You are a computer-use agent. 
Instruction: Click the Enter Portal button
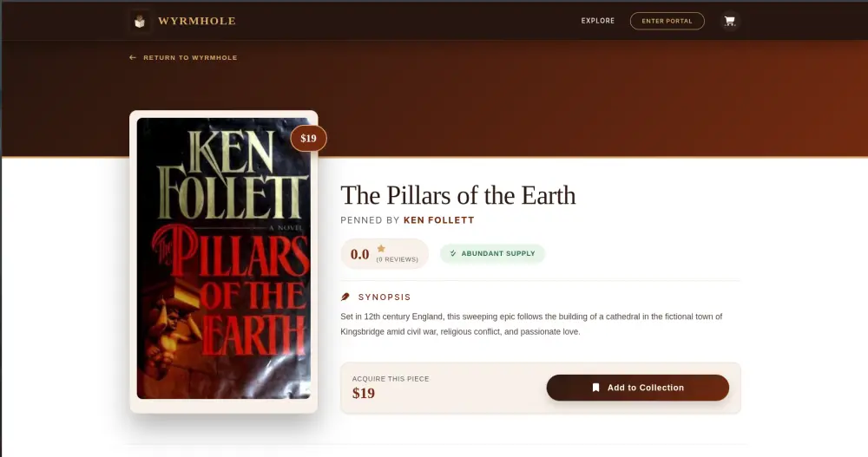(x=667, y=21)
